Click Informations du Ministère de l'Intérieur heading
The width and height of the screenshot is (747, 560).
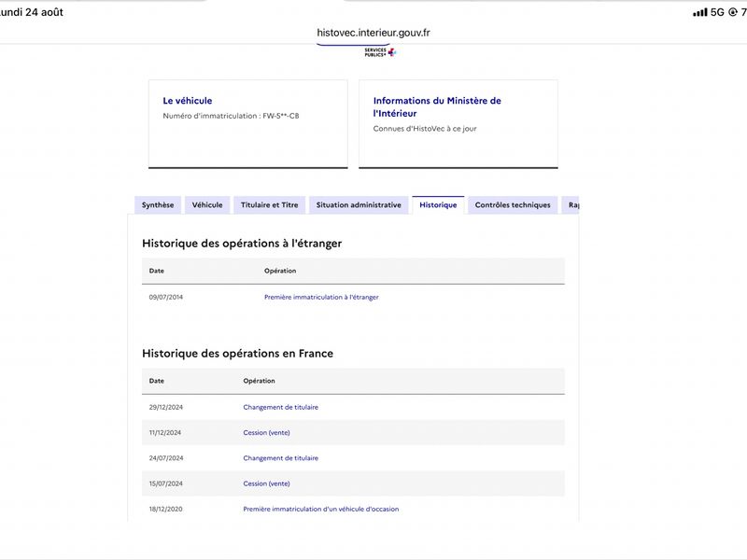pyautogui.click(x=437, y=107)
